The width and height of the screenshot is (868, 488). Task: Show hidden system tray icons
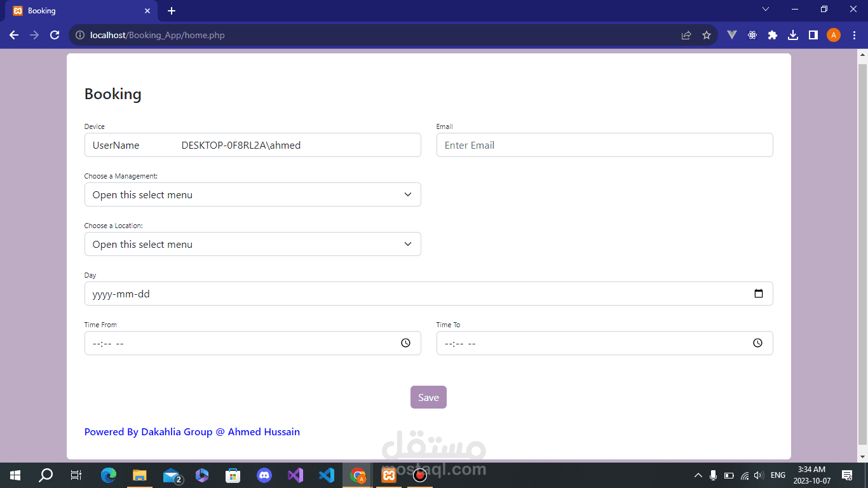698,475
